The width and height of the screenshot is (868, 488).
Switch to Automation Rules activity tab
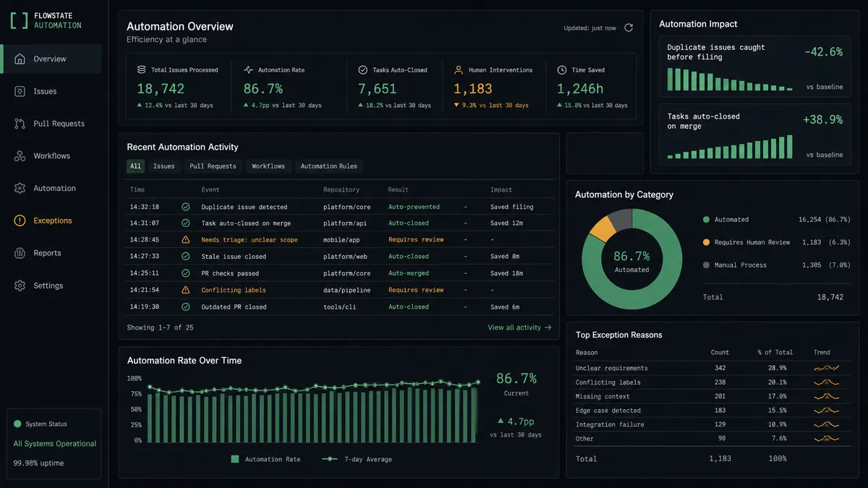329,166
